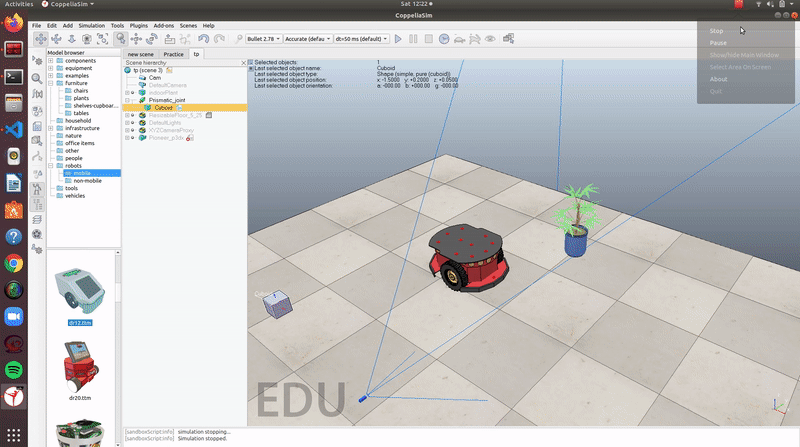Choose Stop in the tray popup menu
The height and width of the screenshot is (447, 800).
716,31
